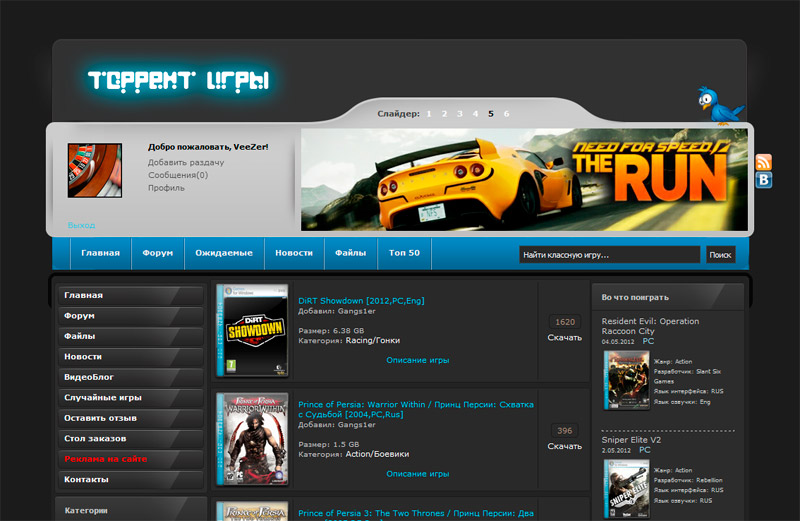
Task: Open Форум in the left sidebar
Action: 131,316
